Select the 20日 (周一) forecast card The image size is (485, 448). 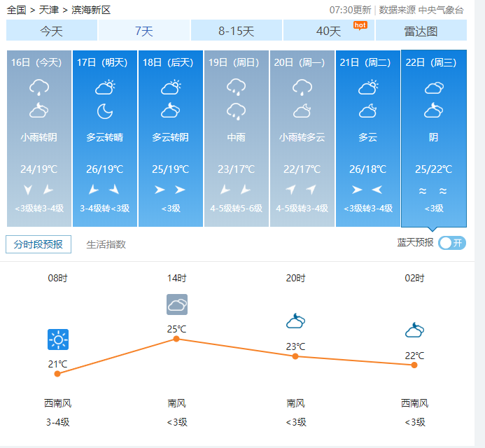302,139
